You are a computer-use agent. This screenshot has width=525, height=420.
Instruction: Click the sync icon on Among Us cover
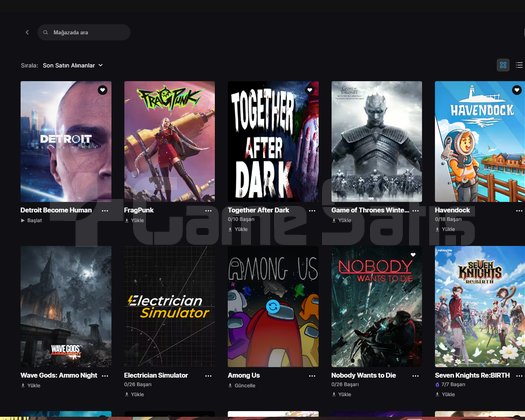click(x=273, y=306)
